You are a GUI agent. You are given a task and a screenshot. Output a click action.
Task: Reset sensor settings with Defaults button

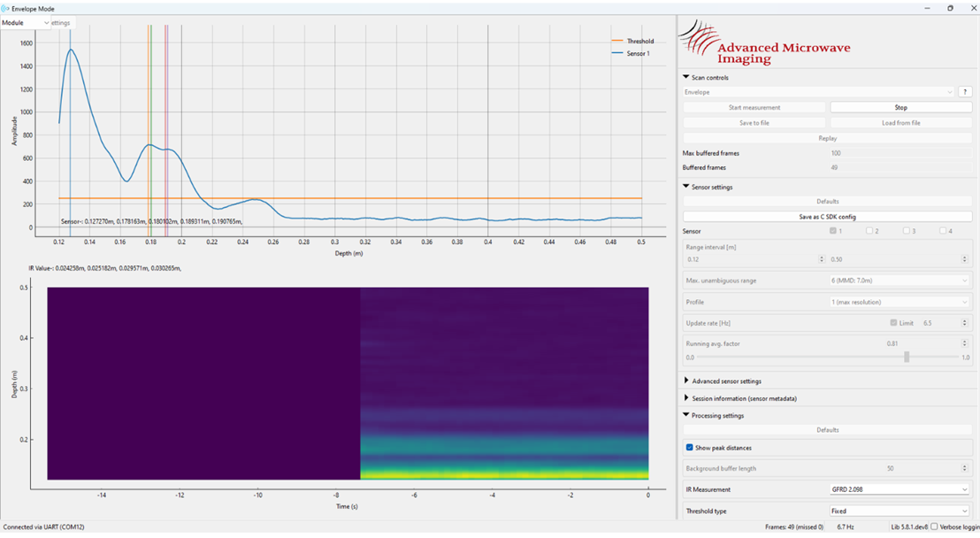click(x=828, y=202)
